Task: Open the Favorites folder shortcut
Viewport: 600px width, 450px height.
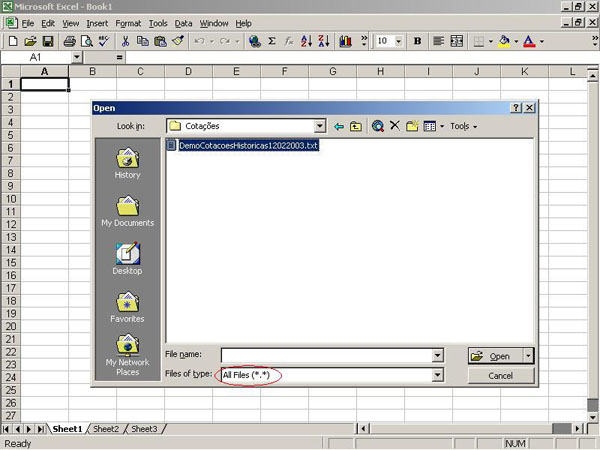Action: [x=127, y=307]
